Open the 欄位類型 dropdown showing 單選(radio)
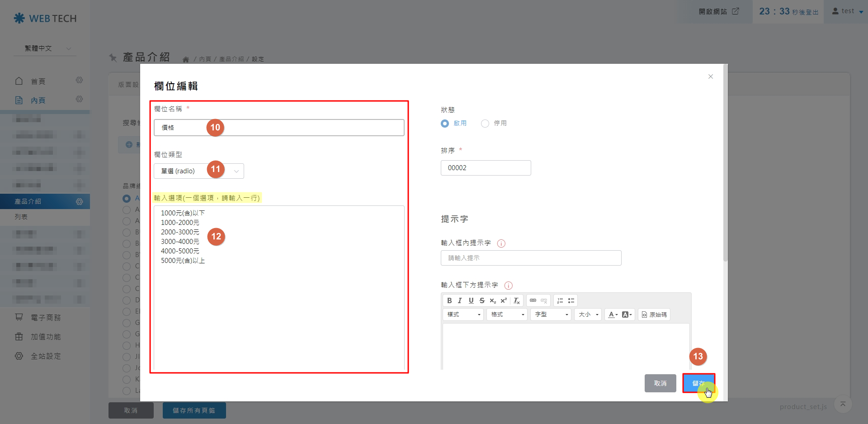This screenshot has width=868, height=424. (x=198, y=171)
